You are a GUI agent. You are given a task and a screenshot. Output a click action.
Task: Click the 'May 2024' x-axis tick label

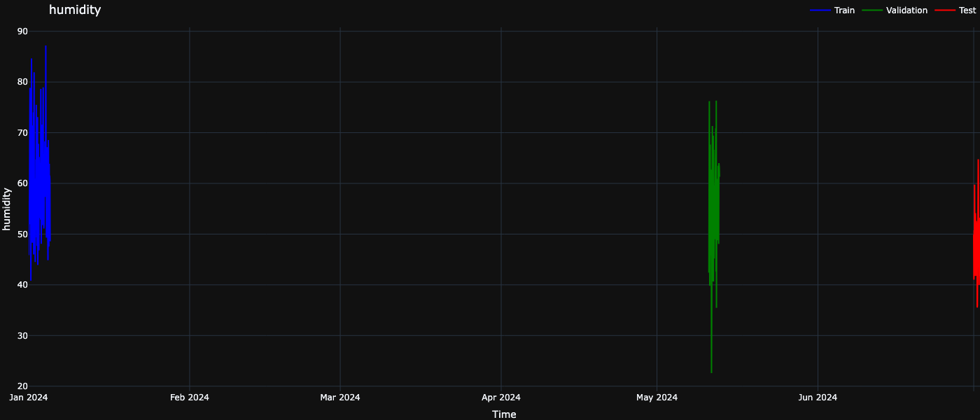coord(657,398)
